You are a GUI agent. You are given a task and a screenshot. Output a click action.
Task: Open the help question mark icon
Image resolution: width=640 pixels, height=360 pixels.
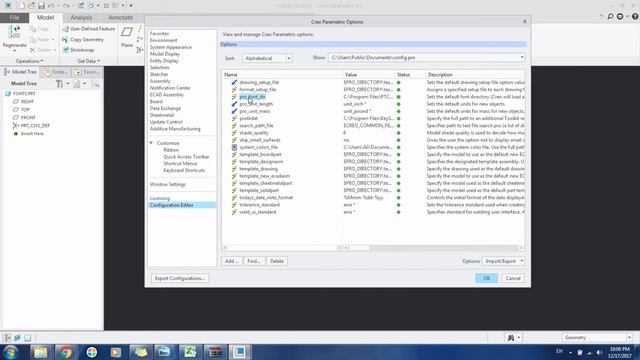click(635, 17)
